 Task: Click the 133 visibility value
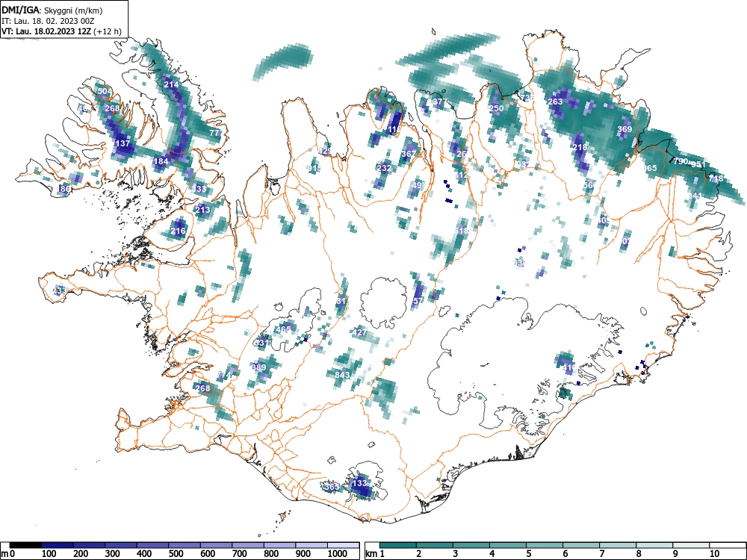coord(360,483)
